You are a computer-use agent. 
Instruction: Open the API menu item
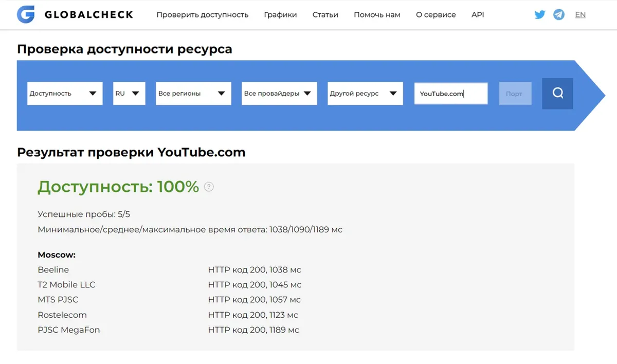[x=478, y=15]
